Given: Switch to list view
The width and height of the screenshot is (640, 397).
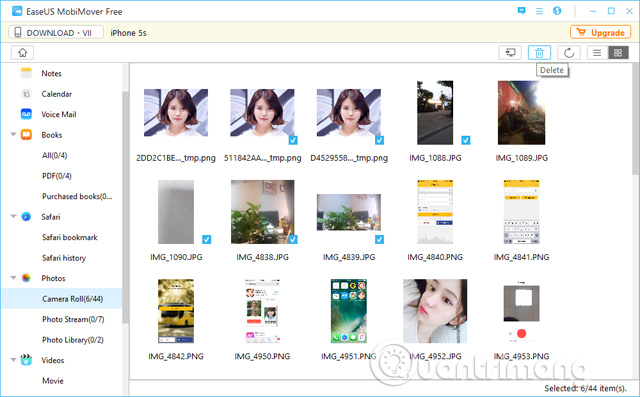Looking at the screenshot, I should (597, 53).
